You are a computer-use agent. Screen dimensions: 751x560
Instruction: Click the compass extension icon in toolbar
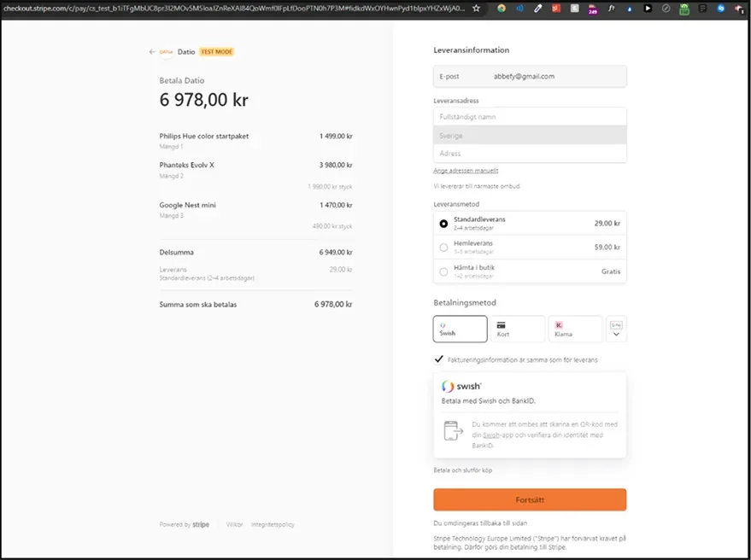click(666, 9)
